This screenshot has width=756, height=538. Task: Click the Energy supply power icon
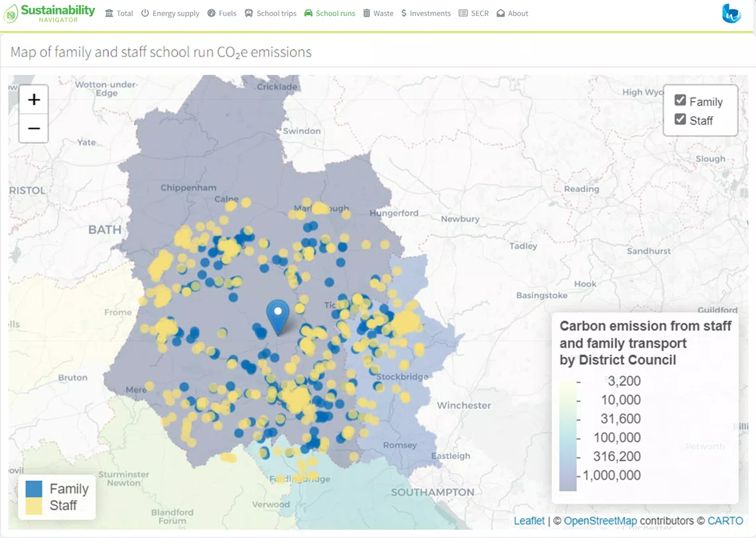tap(147, 13)
